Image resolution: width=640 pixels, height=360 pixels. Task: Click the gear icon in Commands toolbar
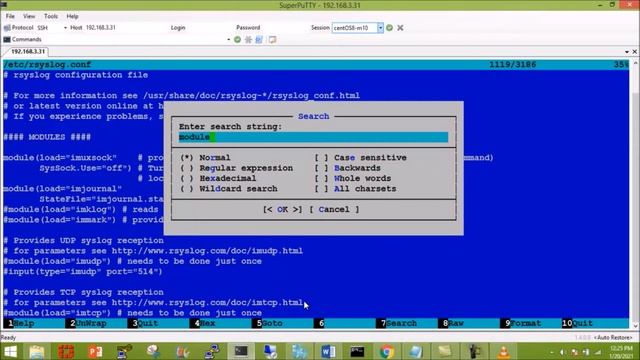click(x=248, y=40)
